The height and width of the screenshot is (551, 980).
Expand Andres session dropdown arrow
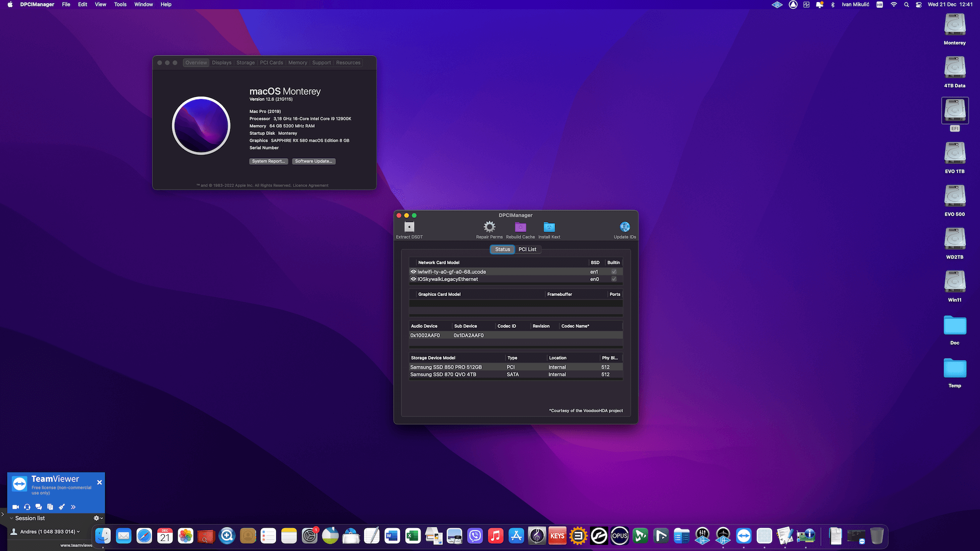pyautogui.click(x=78, y=532)
